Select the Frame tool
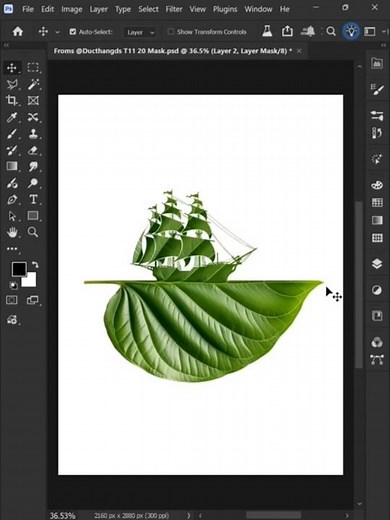Image resolution: width=390 pixels, height=520 pixels. coord(33,100)
